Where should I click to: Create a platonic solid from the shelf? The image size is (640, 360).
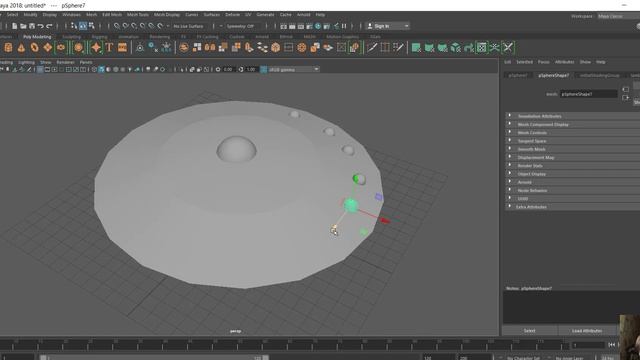(x=78, y=47)
